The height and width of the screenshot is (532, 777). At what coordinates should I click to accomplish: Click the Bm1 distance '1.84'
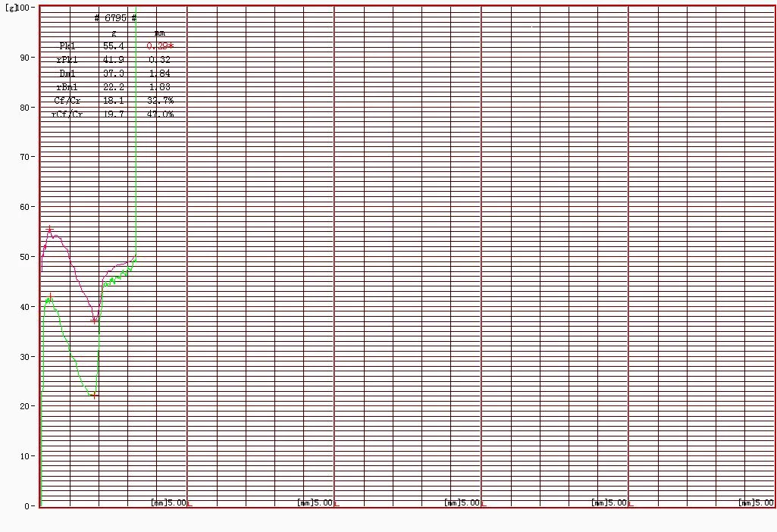coord(159,74)
